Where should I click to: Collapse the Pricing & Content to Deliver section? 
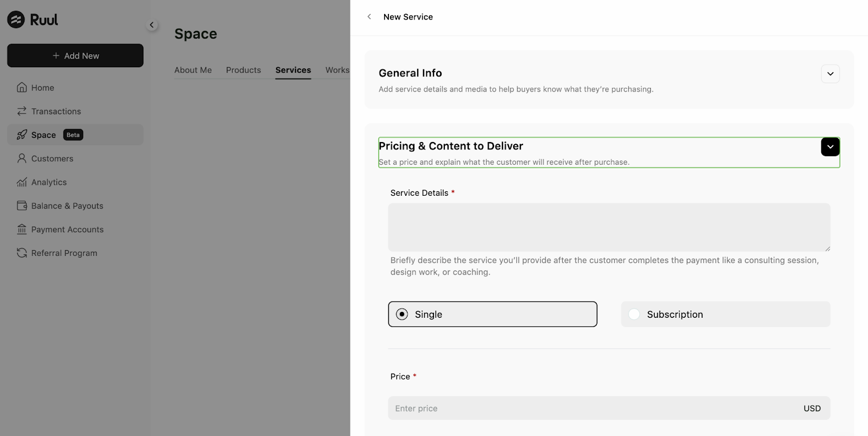click(x=830, y=147)
